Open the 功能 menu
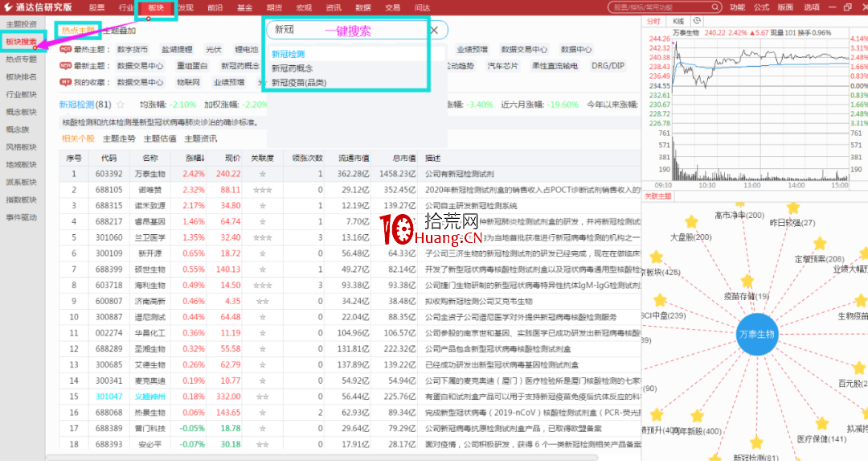 click(737, 7)
